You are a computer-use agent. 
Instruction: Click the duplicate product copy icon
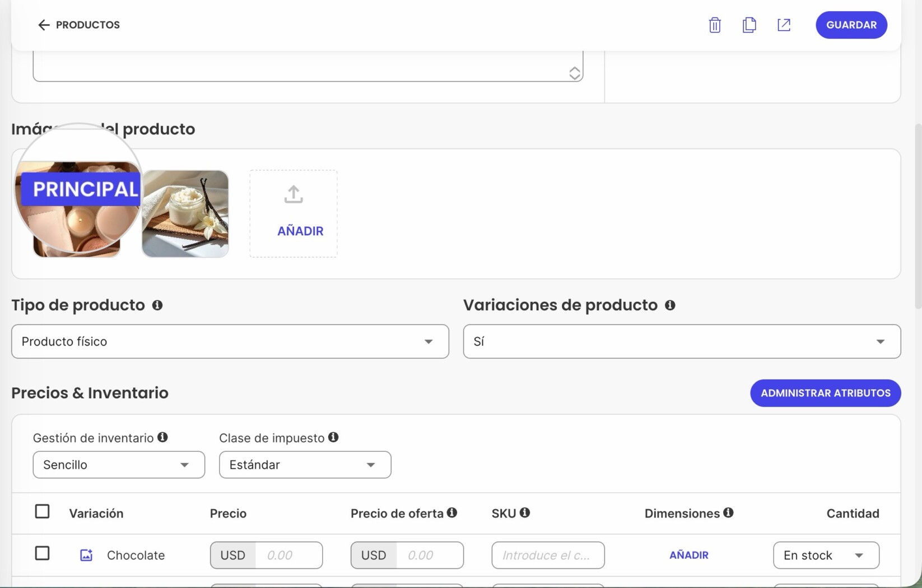[749, 25]
